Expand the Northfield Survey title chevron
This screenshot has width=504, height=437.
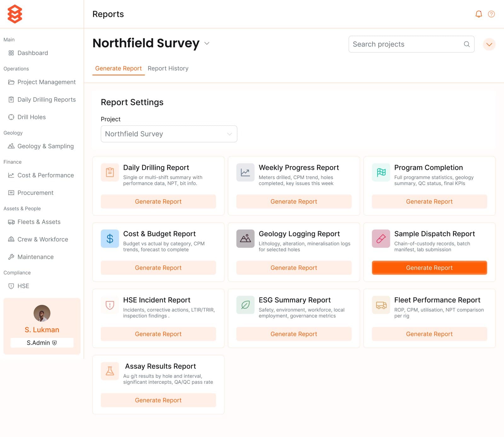coord(207,43)
